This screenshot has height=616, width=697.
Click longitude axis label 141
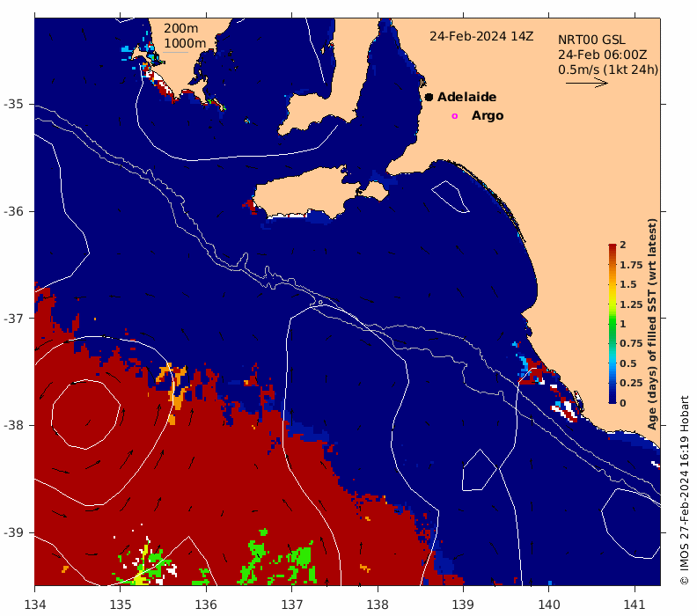click(x=635, y=605)
